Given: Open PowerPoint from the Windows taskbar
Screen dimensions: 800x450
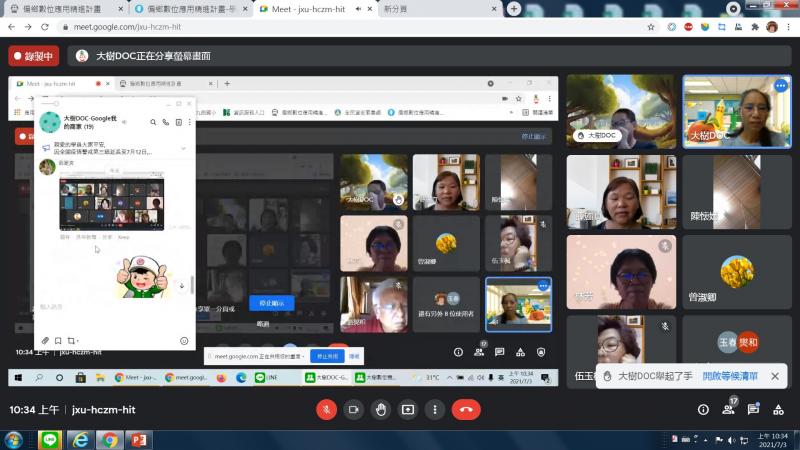Looking at the screenshot, I should coord(138,440).
